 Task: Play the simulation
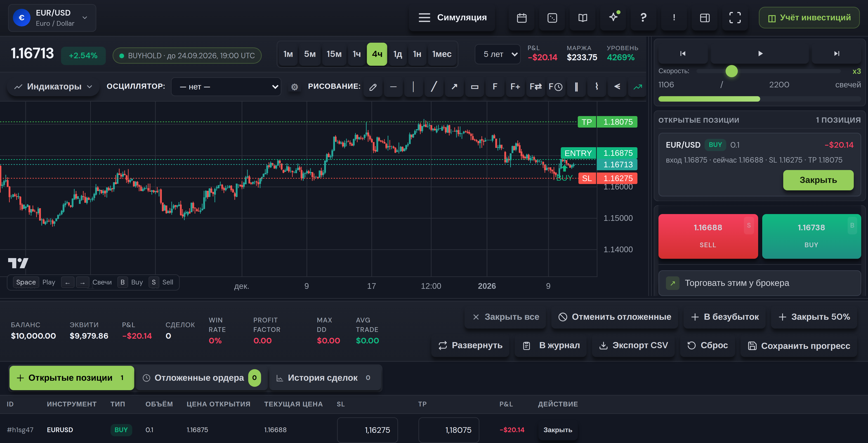[760, 54]
